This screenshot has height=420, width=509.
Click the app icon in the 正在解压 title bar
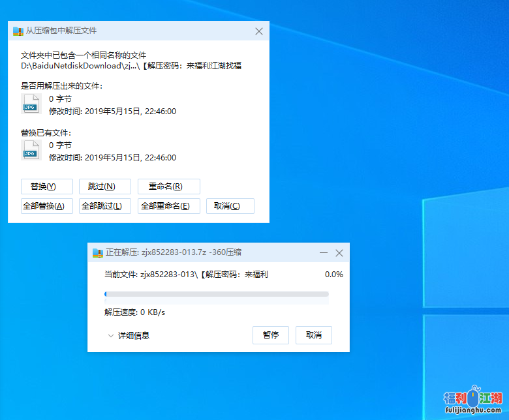click(x=97, y=252)
